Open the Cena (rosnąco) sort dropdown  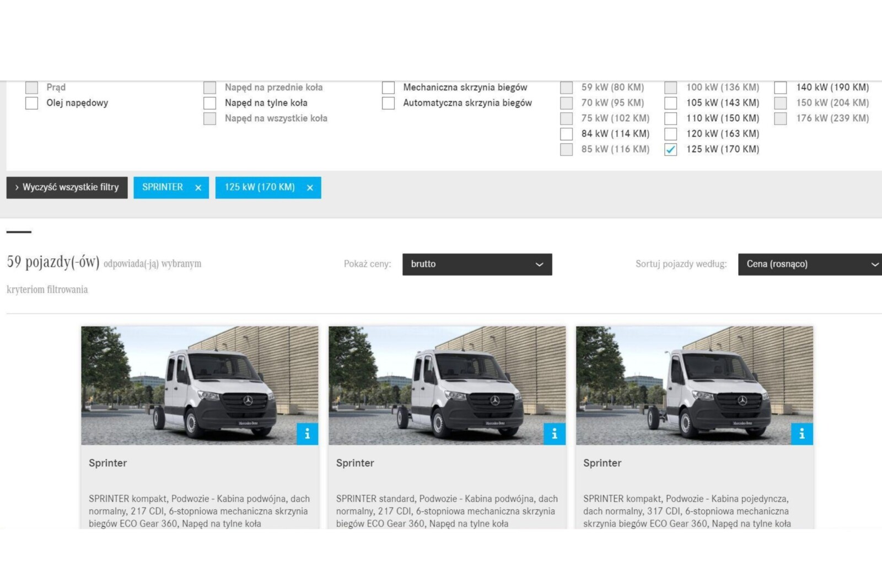(809, 265)
